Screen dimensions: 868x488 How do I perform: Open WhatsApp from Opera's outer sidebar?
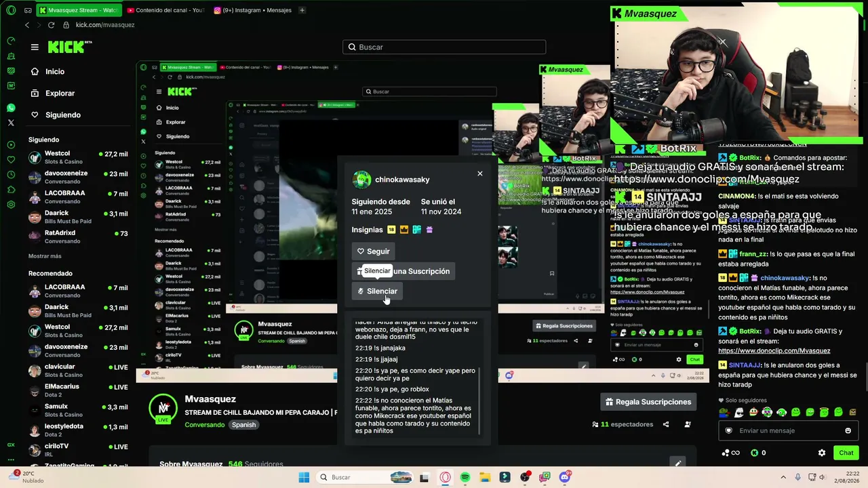pos(11,108)
